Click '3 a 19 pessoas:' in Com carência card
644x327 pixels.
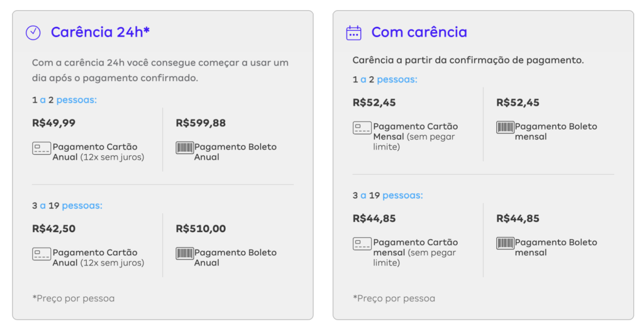[387, 195]
